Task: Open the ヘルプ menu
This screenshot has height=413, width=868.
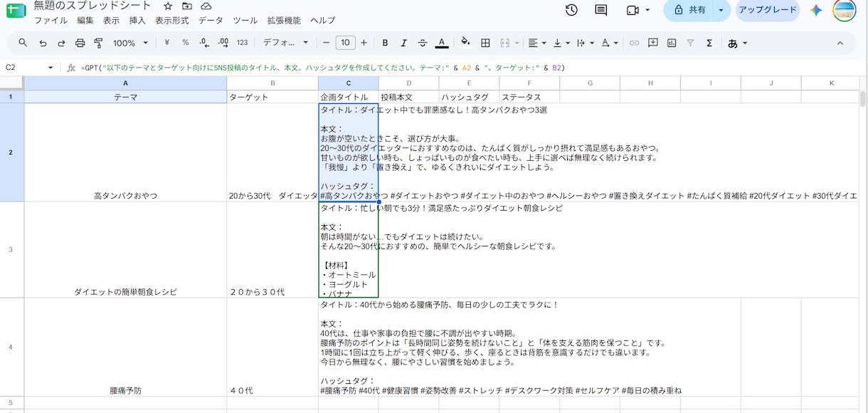Action: pyautogui.click(x=323, y=20)
